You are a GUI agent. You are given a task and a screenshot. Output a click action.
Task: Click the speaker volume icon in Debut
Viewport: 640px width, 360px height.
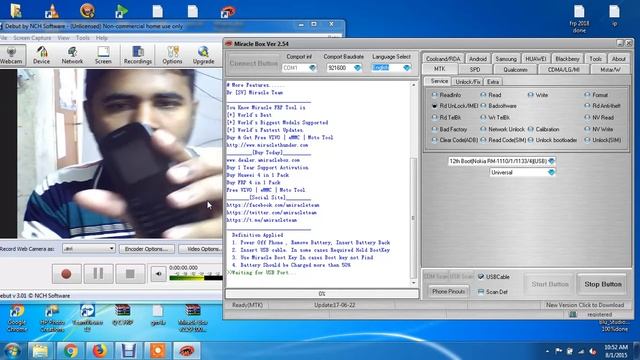pos(158,274)
